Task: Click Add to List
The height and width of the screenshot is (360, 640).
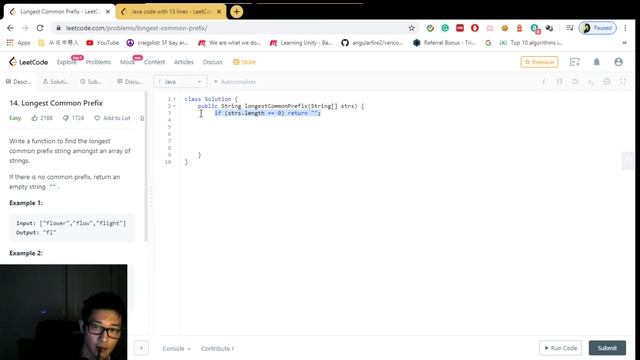Action: [x=112, y=118]
